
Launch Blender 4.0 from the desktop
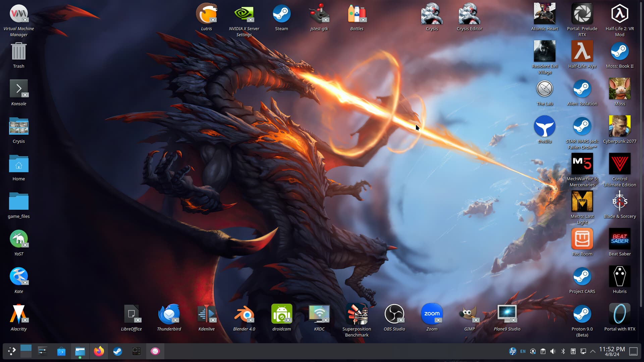click(x=244, y=314)
